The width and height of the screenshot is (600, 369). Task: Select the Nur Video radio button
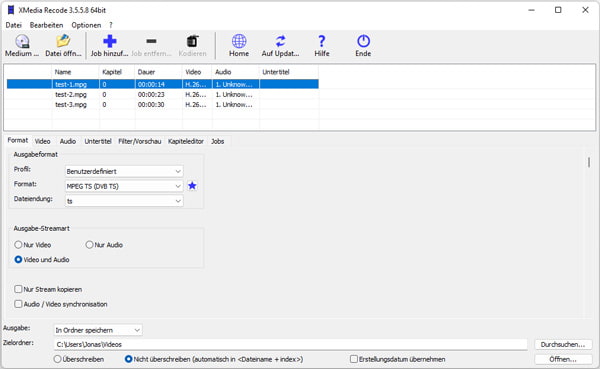point(18,245)
